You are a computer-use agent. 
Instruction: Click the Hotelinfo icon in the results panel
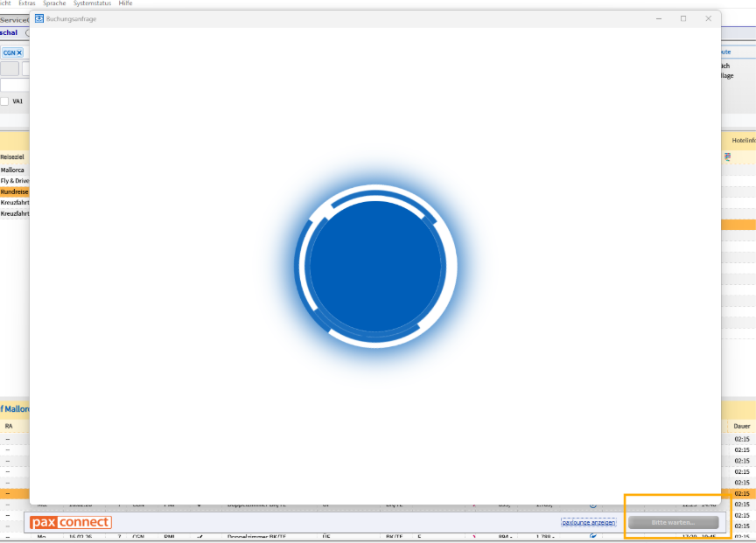727,157
